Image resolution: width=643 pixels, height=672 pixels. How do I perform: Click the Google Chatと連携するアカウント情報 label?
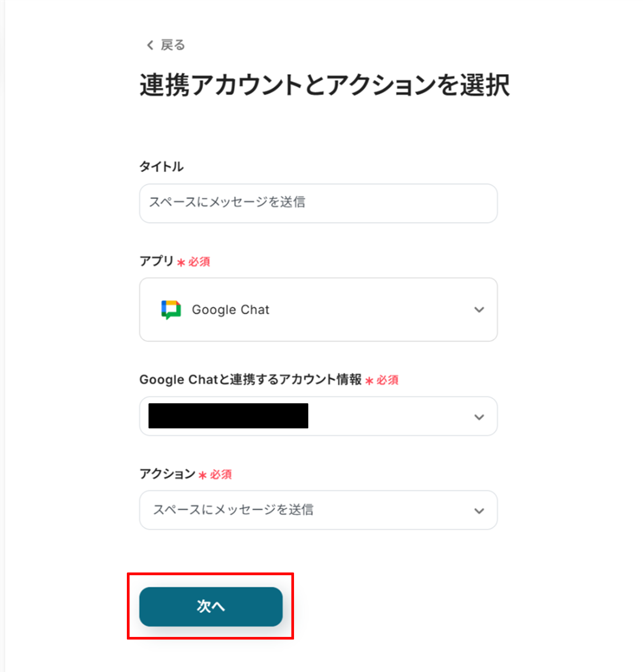pos(250,379)
